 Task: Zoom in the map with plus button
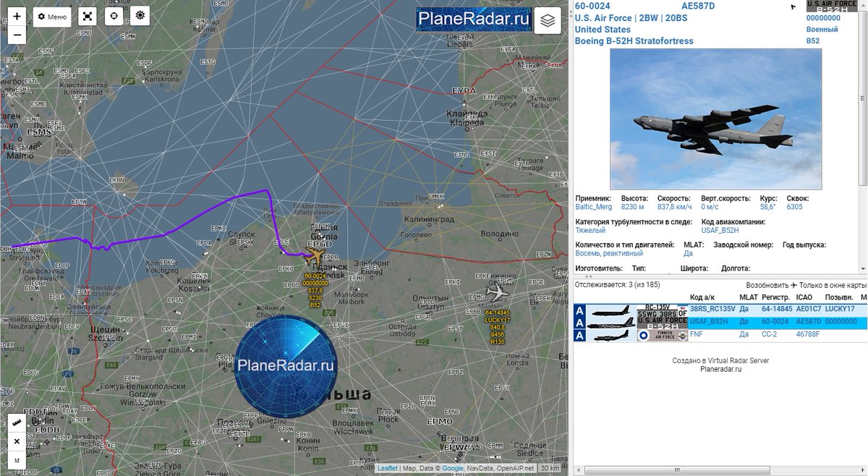coord(17,16)
